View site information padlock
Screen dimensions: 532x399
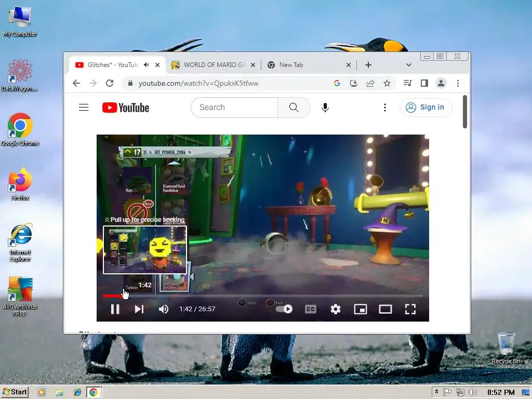pyautogui.click(x=130, y=83)
